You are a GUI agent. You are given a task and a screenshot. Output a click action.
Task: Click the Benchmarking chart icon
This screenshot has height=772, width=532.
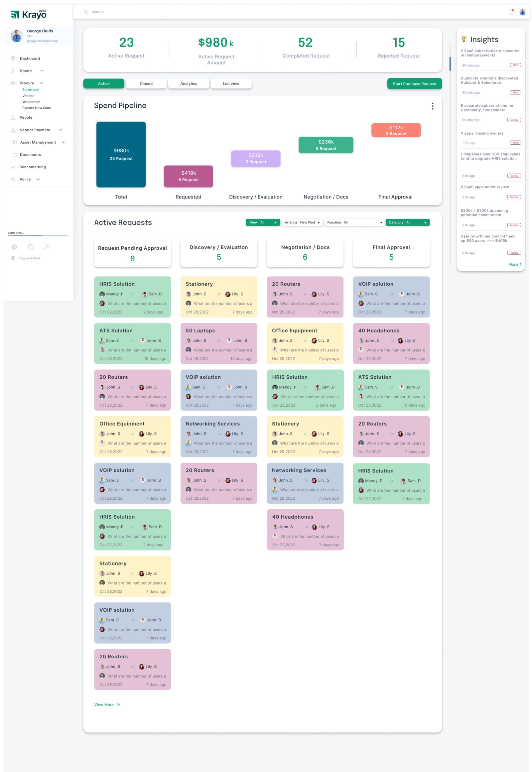[x=13, y=167]
